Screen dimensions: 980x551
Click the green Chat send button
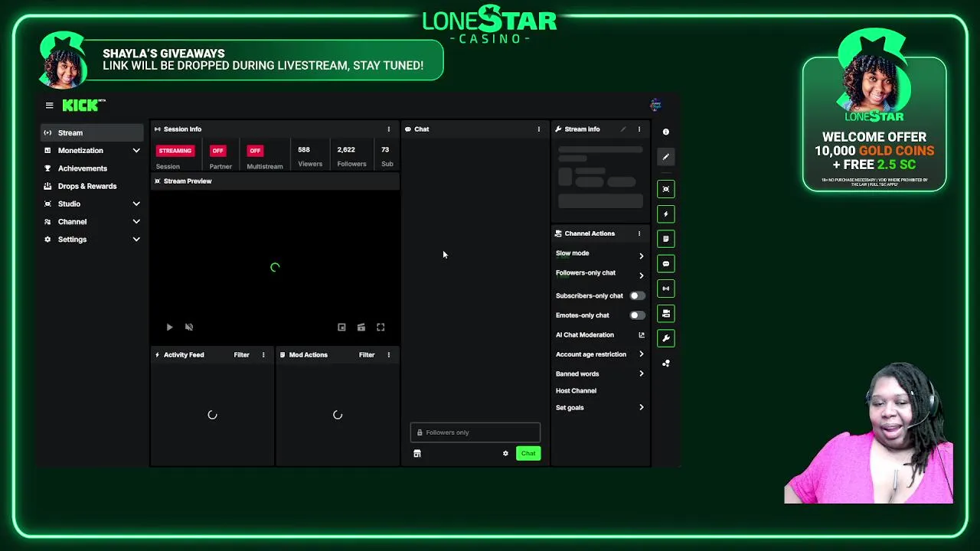(x=528, y=454)
